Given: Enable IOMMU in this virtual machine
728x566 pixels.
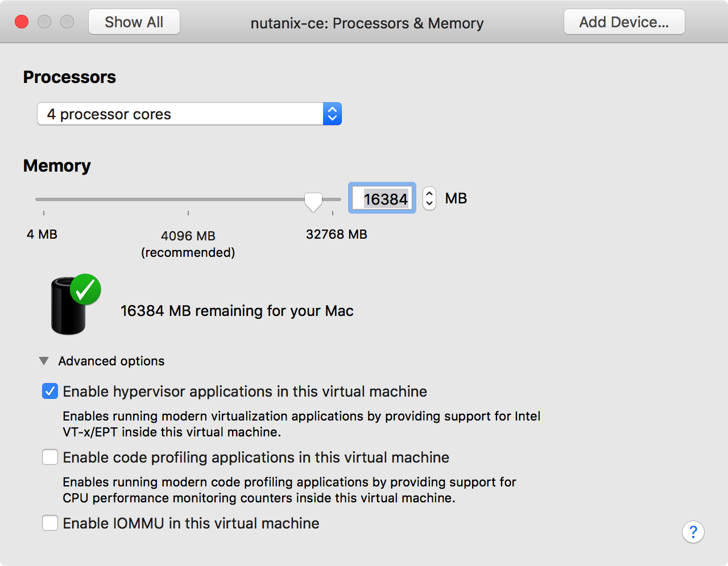Looking at the screenshot, I should (x=50, y=523).
